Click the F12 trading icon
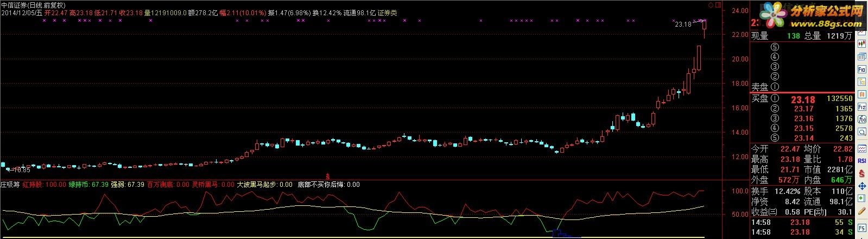Image resolution: width=868 pixels, height=239 pixels. [x=861, y=107]
